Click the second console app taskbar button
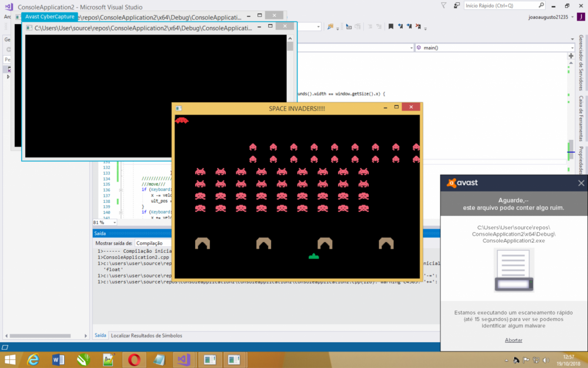The width and height of the screenshot is (588, 368). (x=235, y=360)
